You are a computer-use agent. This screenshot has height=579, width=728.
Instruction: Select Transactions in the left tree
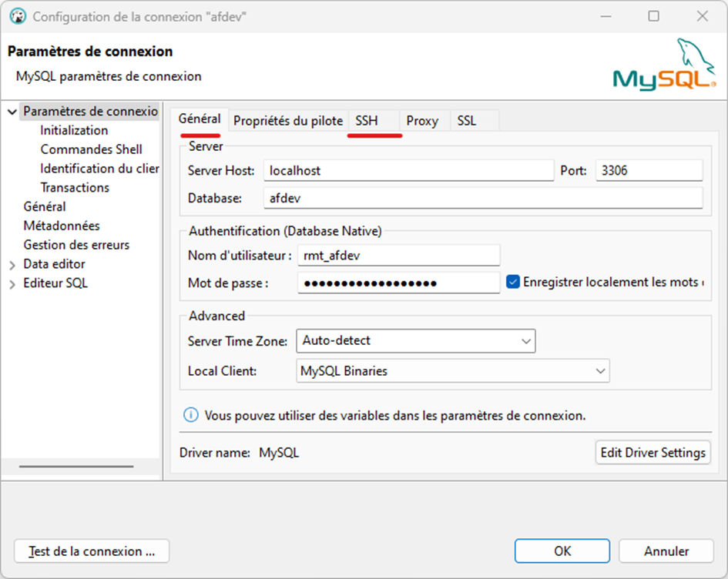coord(75,187)
